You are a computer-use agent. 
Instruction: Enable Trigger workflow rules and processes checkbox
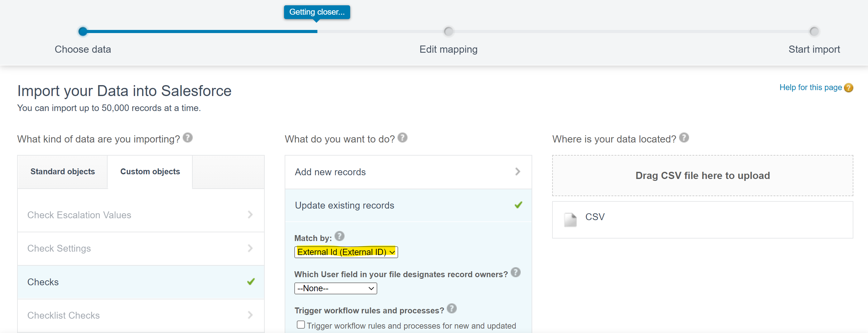[301, 325]
